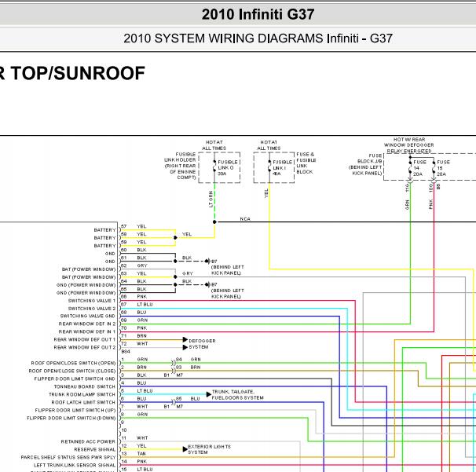Select the "SWITCHING VALVE GND" pin label
This screenshot has height=472, width=476.
pos(88,316)
